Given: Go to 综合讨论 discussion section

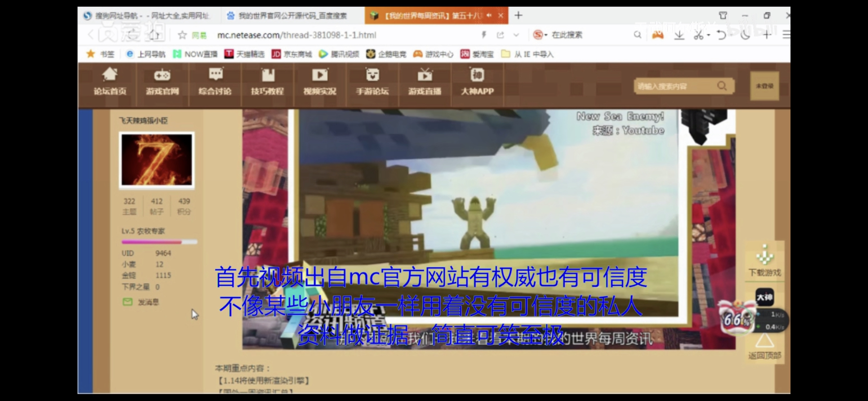Looking at the screenshot, I should click(x=215, y=82).
